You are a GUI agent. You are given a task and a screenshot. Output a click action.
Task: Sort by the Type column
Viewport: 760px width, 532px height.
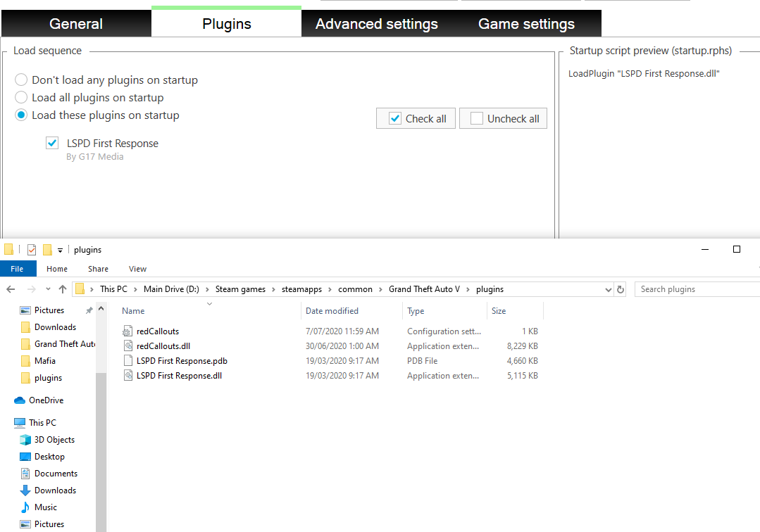pyautogui.click(x=444, y=311)
